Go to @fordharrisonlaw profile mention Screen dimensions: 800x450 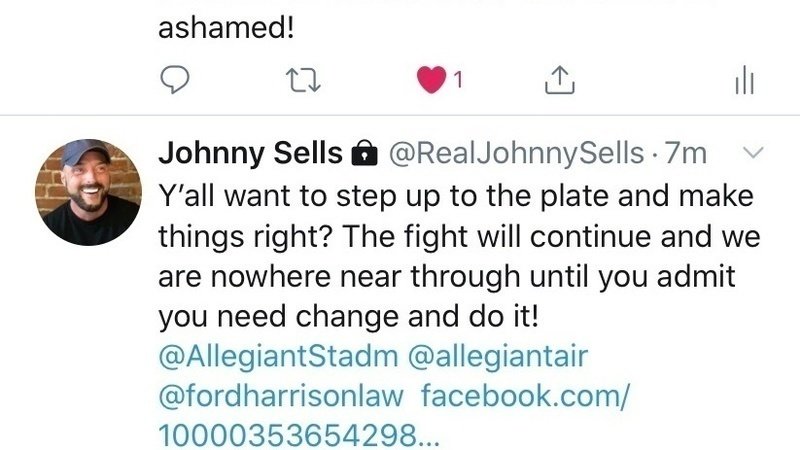coord(281,396)
